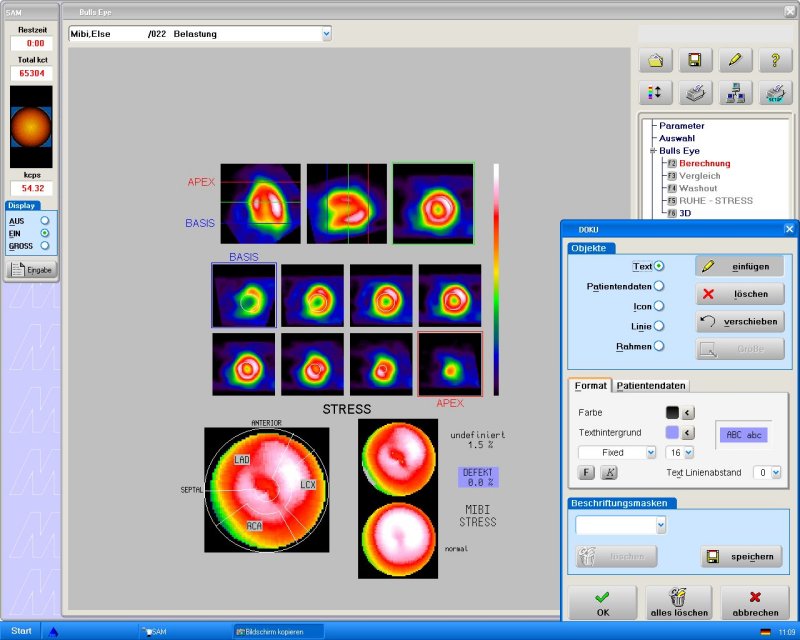The height and width of the screenshot is (640, 800).
Task: Click the color scale adjustment icon
Action: coord(656,94)
